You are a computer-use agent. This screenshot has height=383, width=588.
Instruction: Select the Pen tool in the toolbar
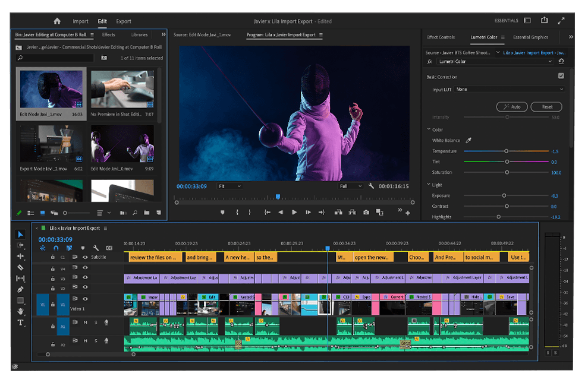(x=21, y=289)
